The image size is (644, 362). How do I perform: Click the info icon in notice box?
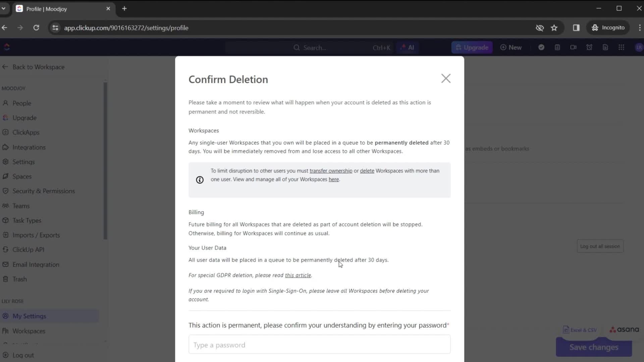(x=200, y=180)
